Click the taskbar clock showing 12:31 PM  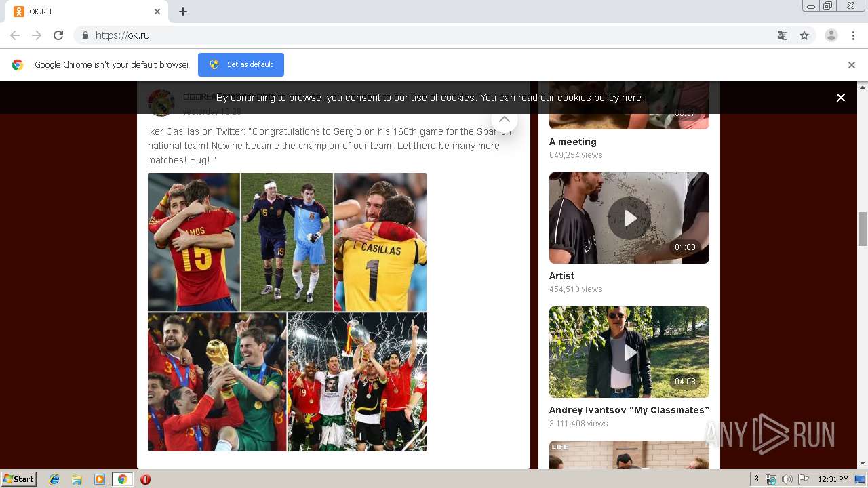(833, 479)
